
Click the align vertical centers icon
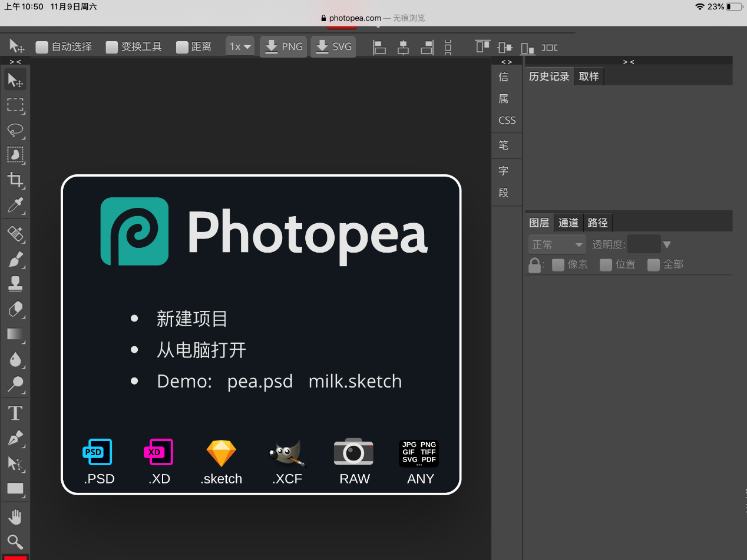tap(505, 47)
